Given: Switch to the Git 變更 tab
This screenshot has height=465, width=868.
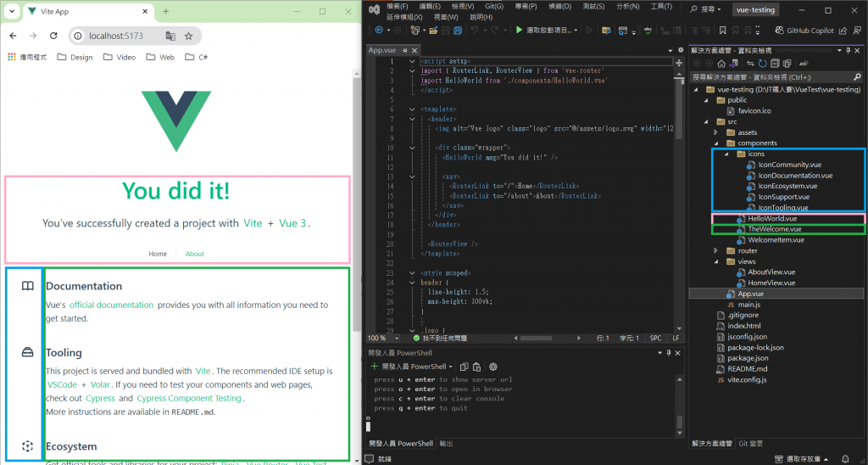Looking at the screenshot, I should (751, 444).
